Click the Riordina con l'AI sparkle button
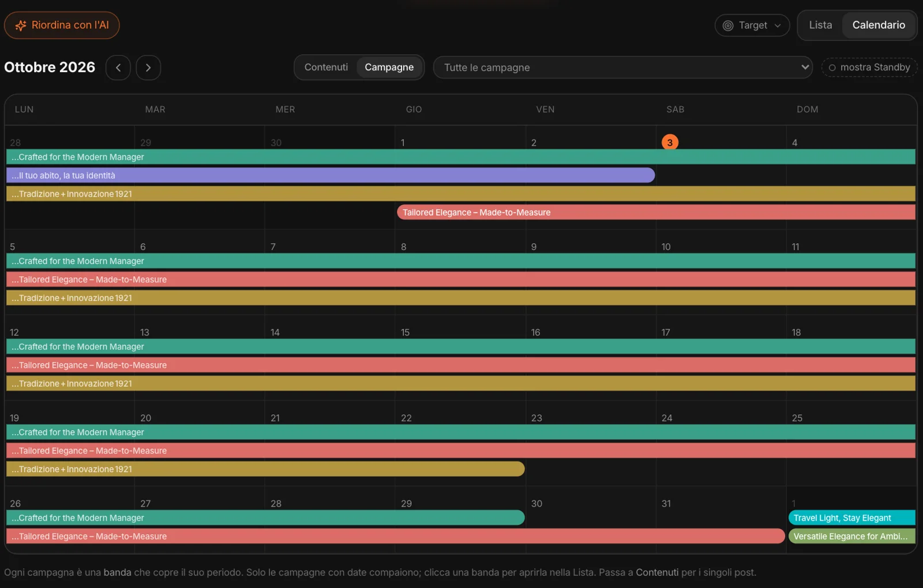923x588 pixels. pos(62,25)
